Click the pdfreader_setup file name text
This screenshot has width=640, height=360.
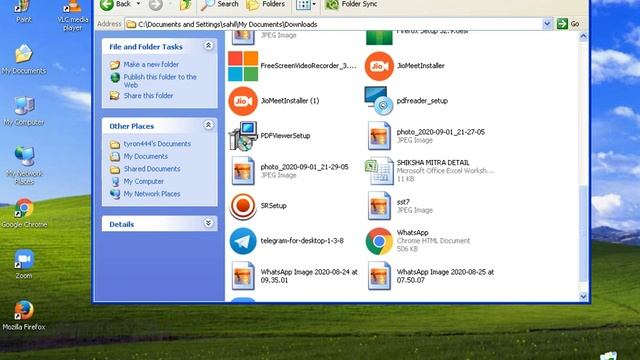pyautogui.click(x=422, y=101)
